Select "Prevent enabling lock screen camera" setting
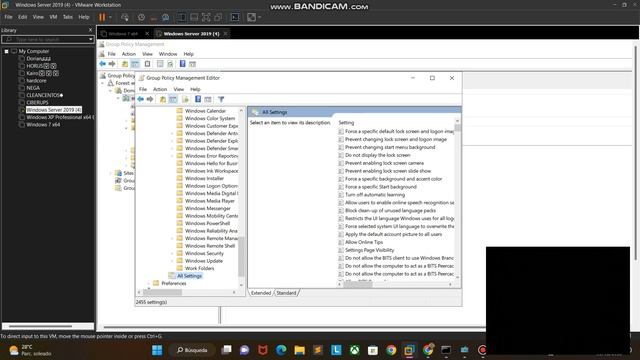 point(384,163)
